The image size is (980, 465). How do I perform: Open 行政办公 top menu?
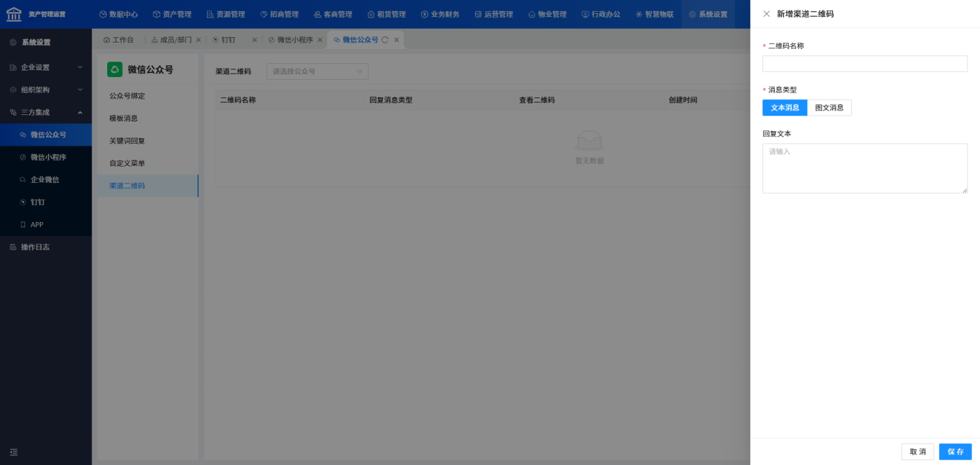click(x=600, y=14)
